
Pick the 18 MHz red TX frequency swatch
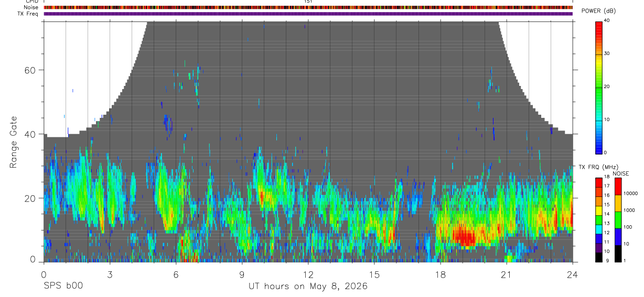point(598,181)
